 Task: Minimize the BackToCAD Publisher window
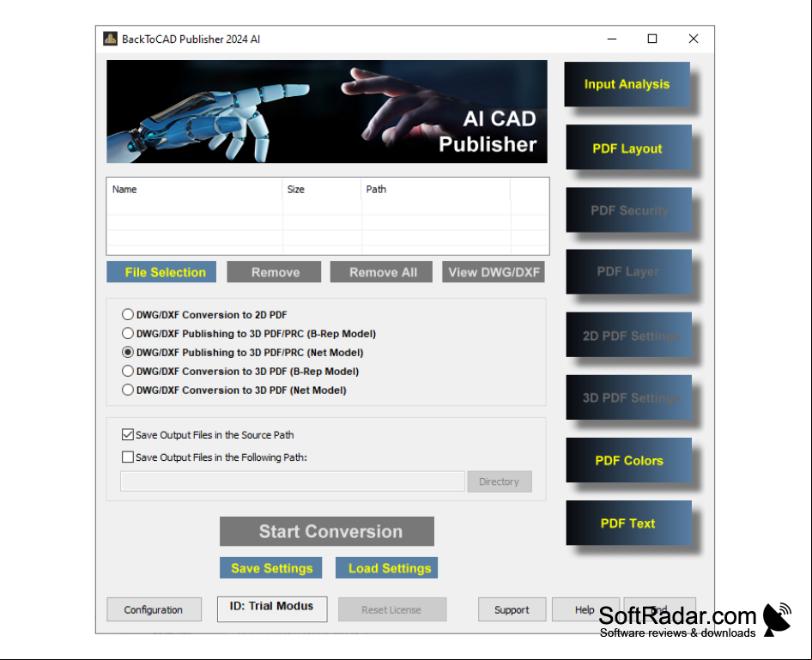click(x=612, y=39)
